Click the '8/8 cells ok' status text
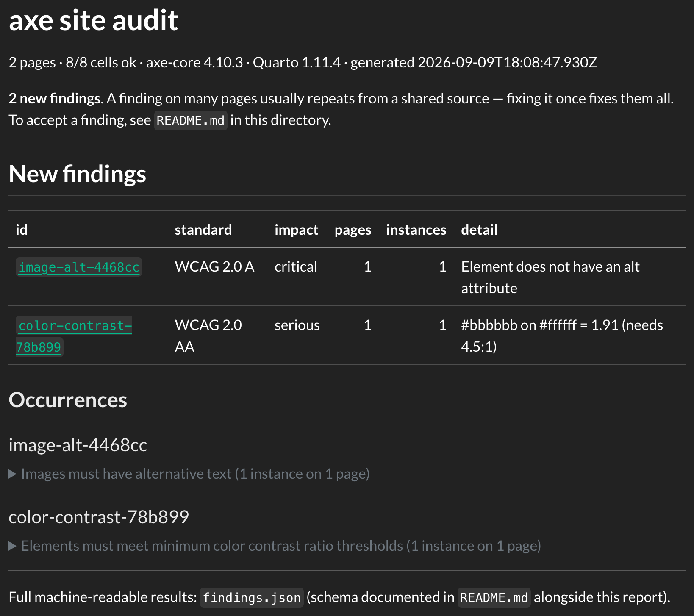694x616 pixels. (x=101, y=63)
